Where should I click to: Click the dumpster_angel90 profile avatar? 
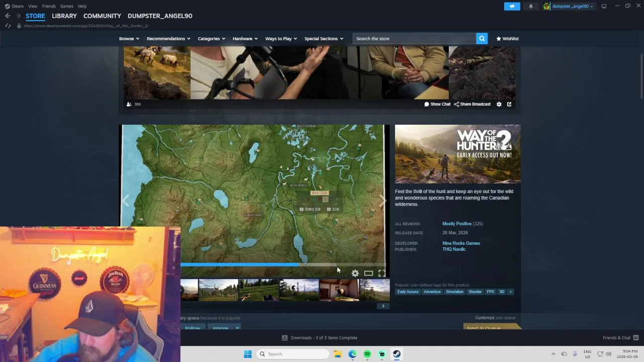click(x=546, y=6)
